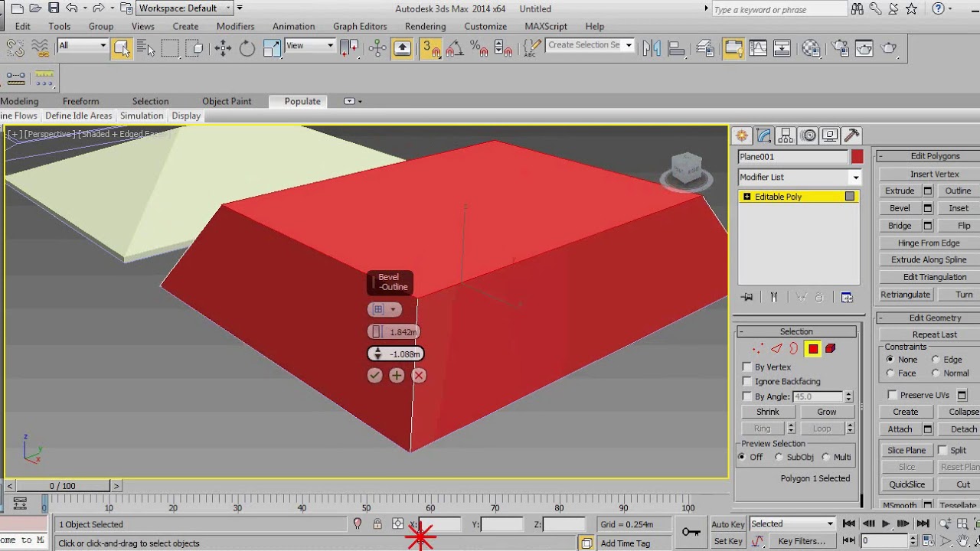Open Create Selection Set dropdown
This screenshot has width=980, height=551.
pyautogui.click(x=590, y=45)
